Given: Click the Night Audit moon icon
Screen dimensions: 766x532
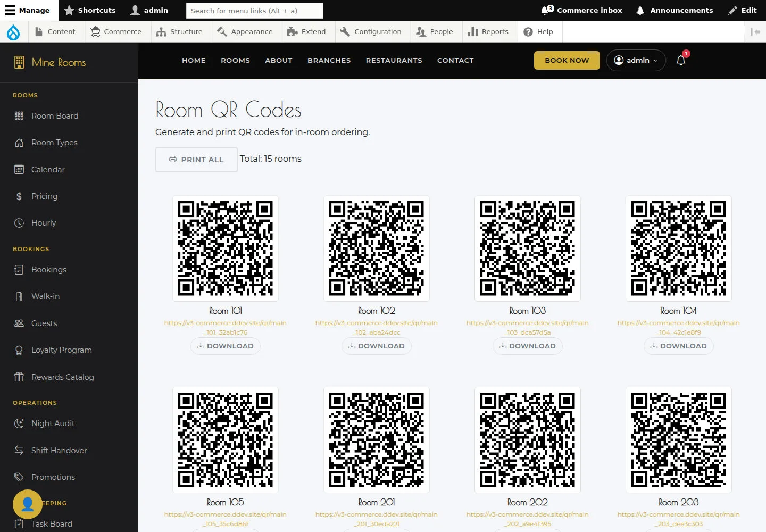Looking at the screenshot, I should tap(19, 423).
